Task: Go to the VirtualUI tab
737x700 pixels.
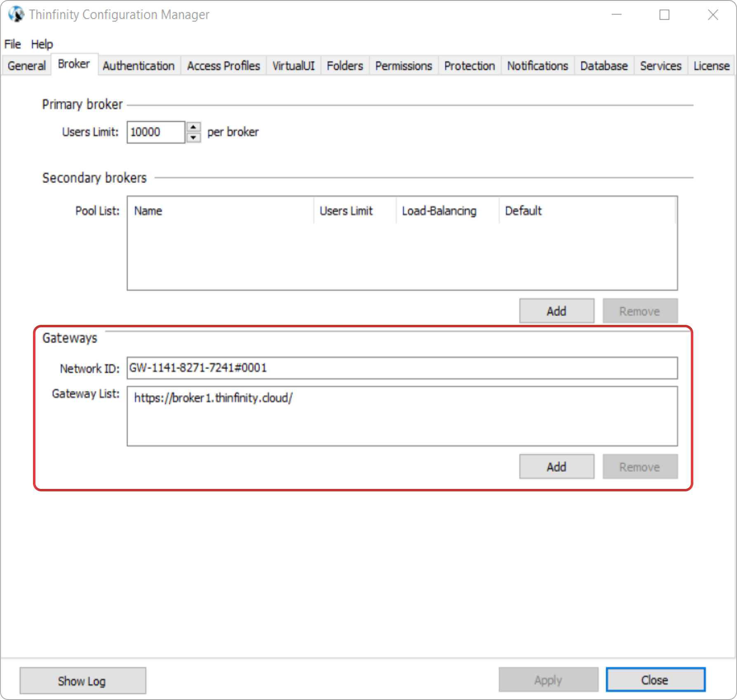Action: [293, 66]
